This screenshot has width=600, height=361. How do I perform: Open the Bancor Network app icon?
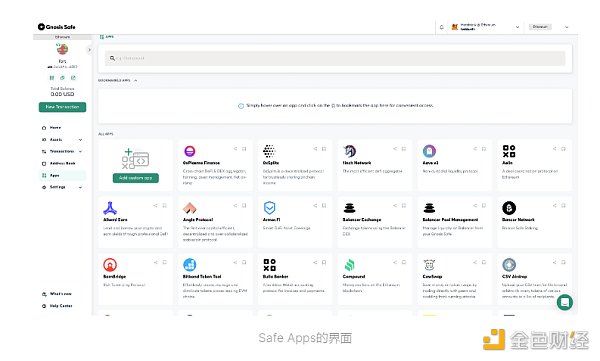(x=509, y=208)
